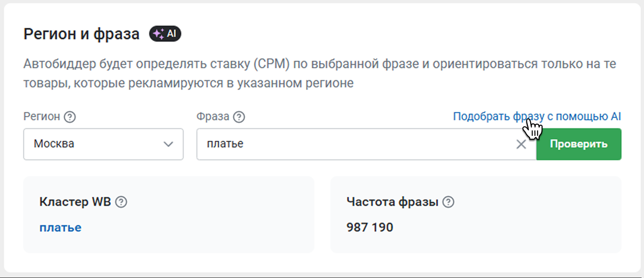The width and height of the screenshot is (644, 278).
Task: Click the Кластер WB card title
Action: pos(75,202)
